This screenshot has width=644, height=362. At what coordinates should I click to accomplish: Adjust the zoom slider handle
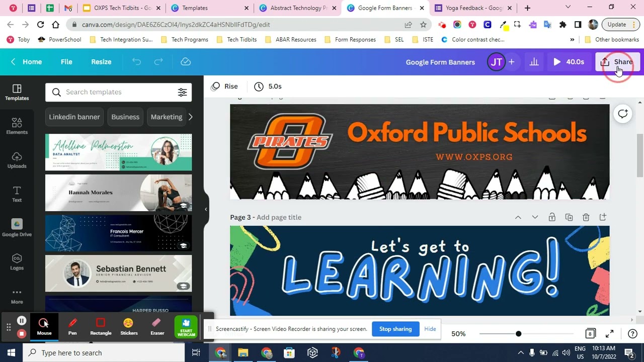518,334
